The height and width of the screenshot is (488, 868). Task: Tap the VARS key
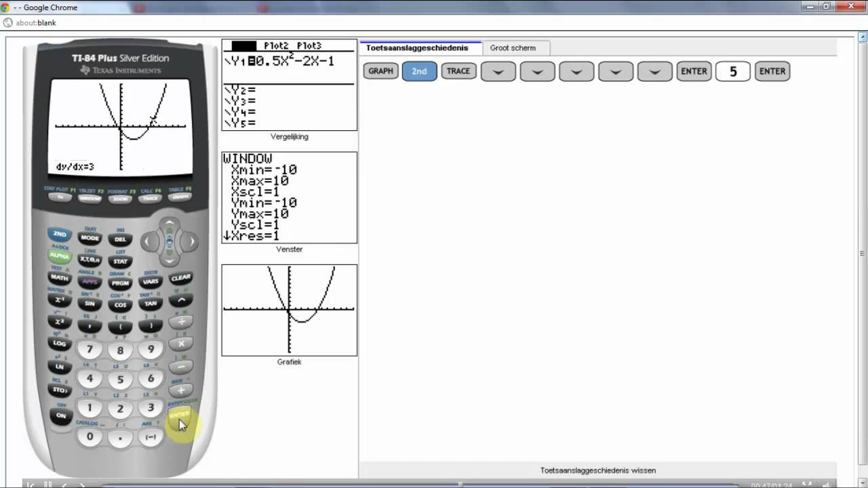(151, 282)
